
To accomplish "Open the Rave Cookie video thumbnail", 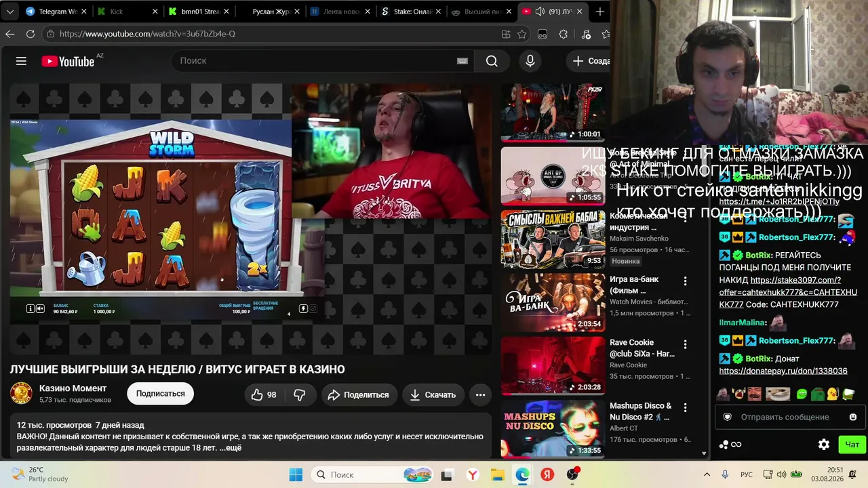I will [x=553, y=366].
